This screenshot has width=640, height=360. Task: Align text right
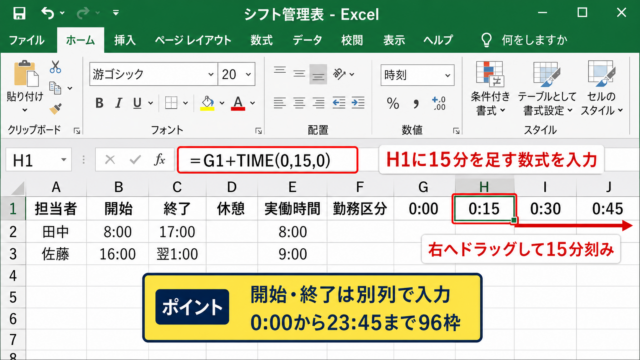pyautogui.click(x=318, y=102)
